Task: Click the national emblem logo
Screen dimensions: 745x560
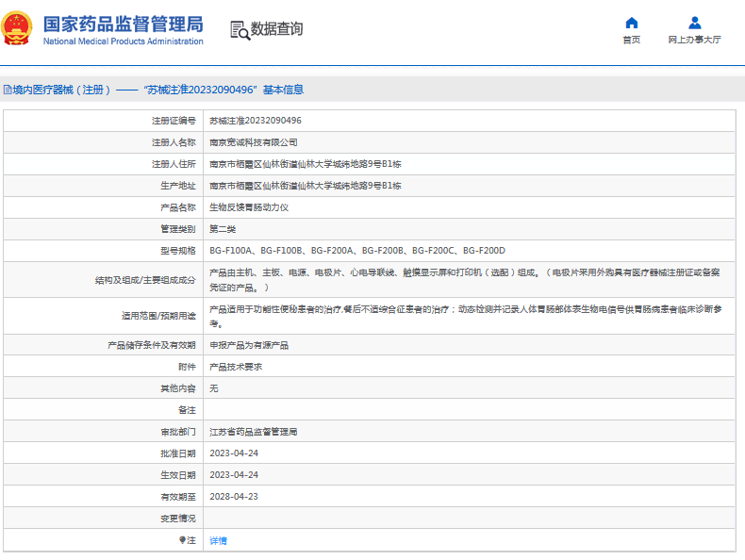Action: coord(17,28)
